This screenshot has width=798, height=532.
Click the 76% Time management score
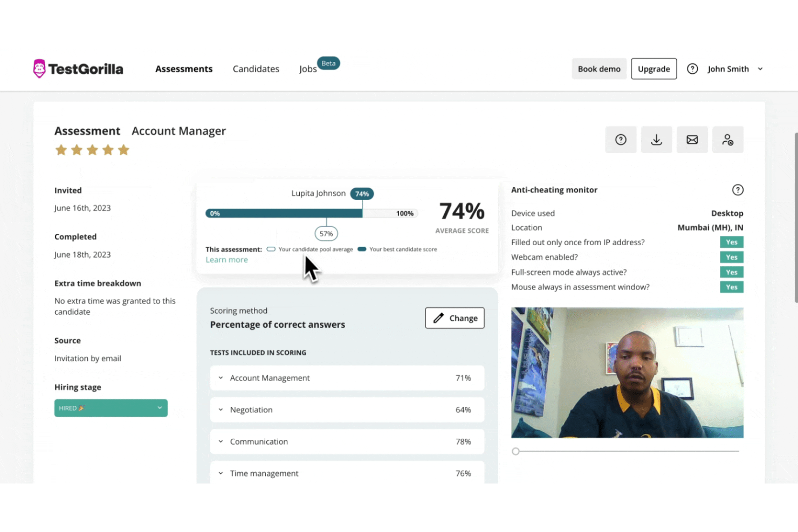pyautogui.click(x=463, y=473)
